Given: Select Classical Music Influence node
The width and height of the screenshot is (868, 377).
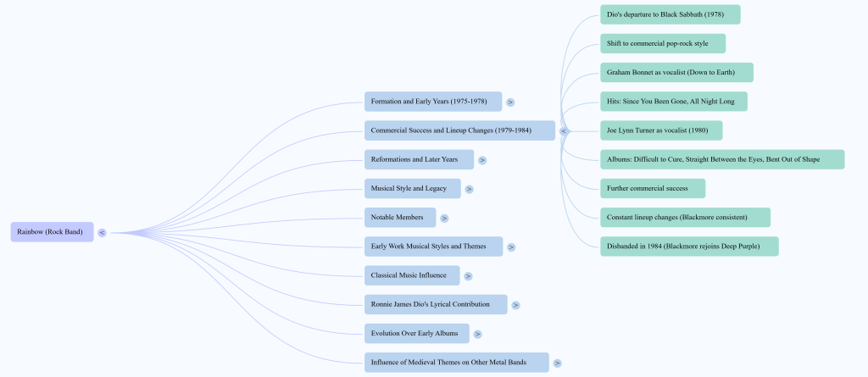Looking at the screenshot, I should click(x=412, y=275).
